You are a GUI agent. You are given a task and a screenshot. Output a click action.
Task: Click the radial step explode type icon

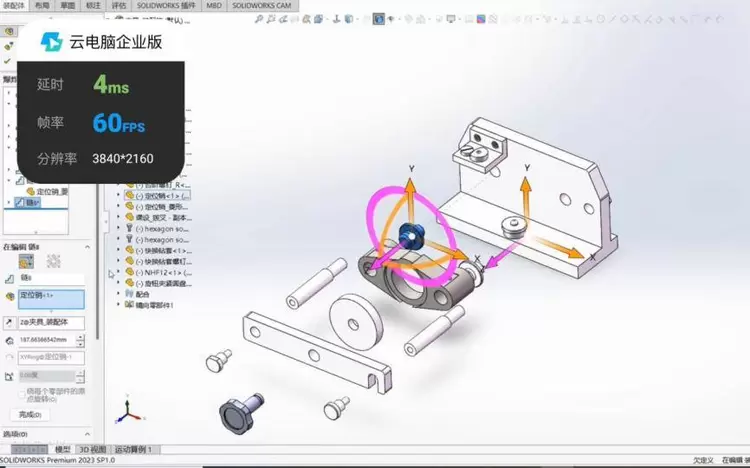(53, 261)
